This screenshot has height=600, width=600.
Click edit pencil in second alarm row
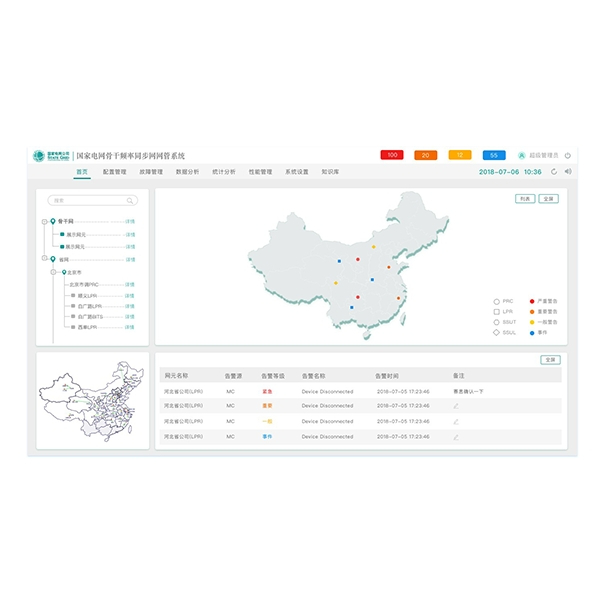456,406
